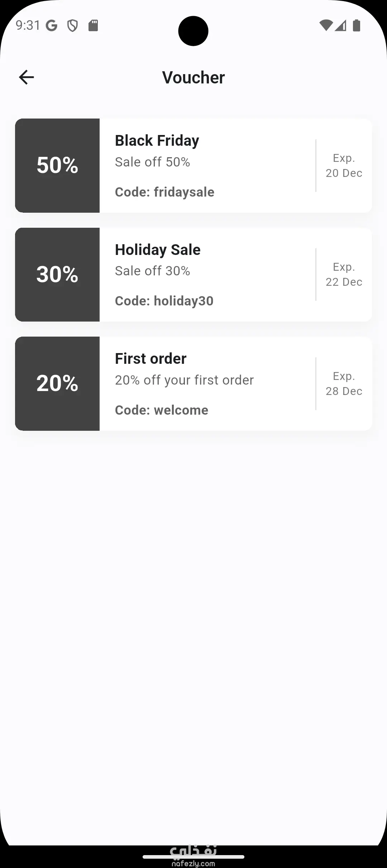Viewport: 387px width, 868px height.
Task: Open the First order voucher
Action: (150, 359)
